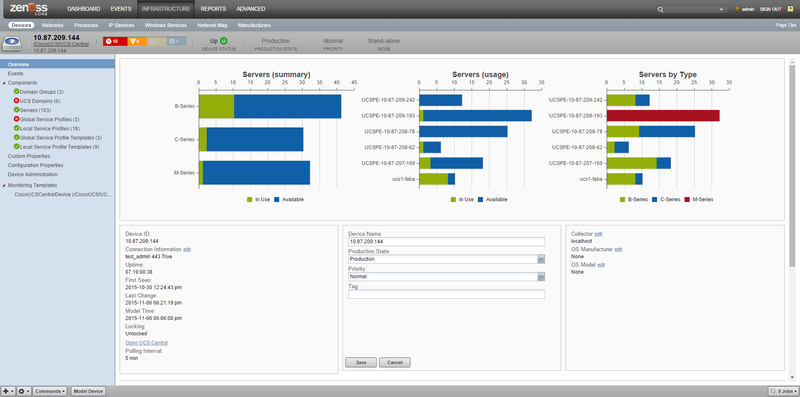This screenshot has height=397, width=800.
Task: Select the Devices tab
Action: pos(21,25)
